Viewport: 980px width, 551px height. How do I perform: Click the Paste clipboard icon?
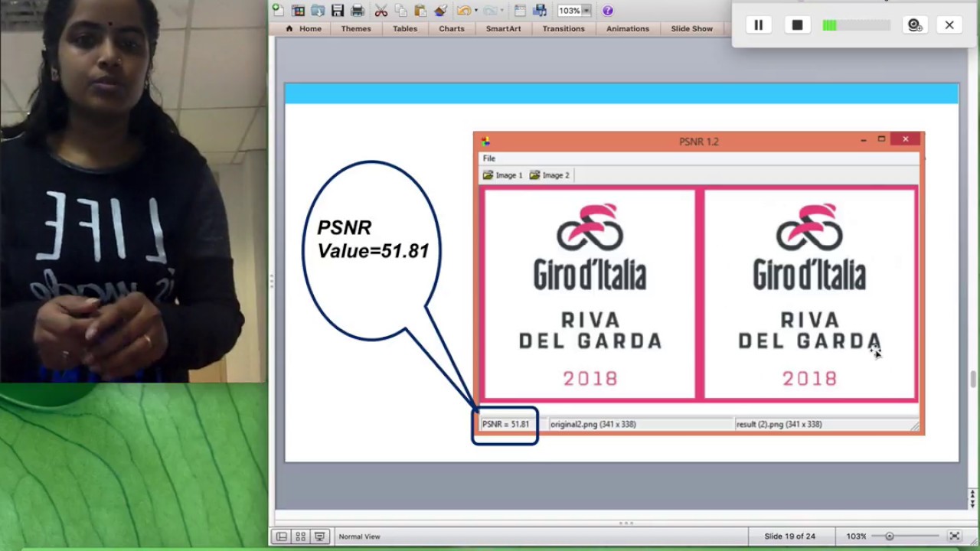pos(420,11)
